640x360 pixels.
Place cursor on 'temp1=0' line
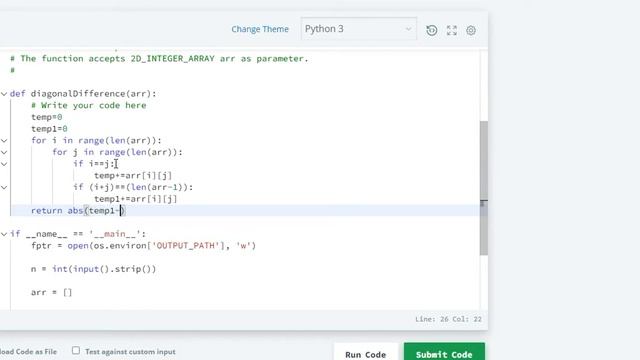pos(49,129)
